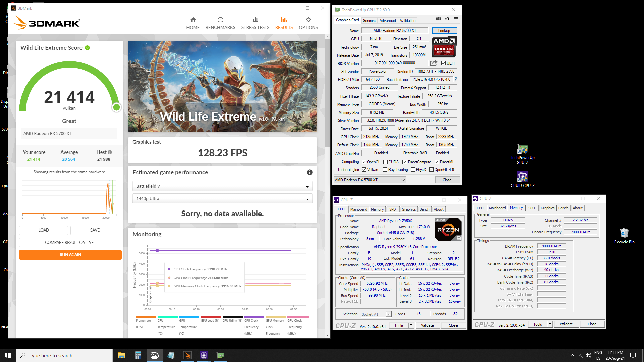Click the Windows taskbar search box
The image size is (644, 362).
point(64,355)
